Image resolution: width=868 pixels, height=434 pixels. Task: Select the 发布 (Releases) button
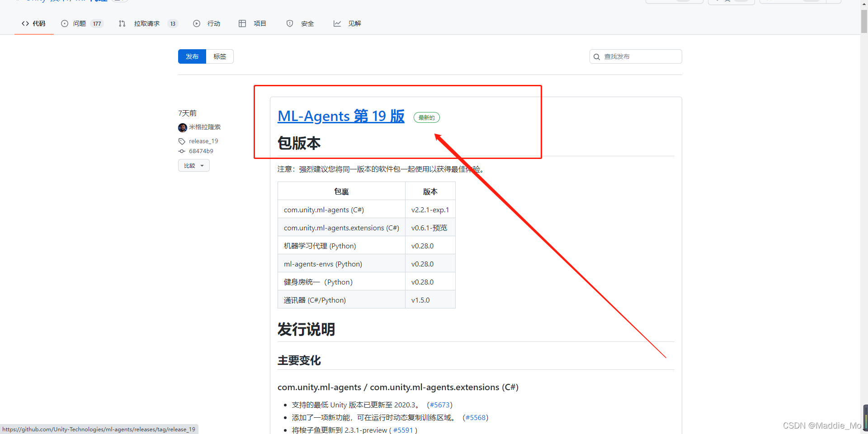[192, 56]
